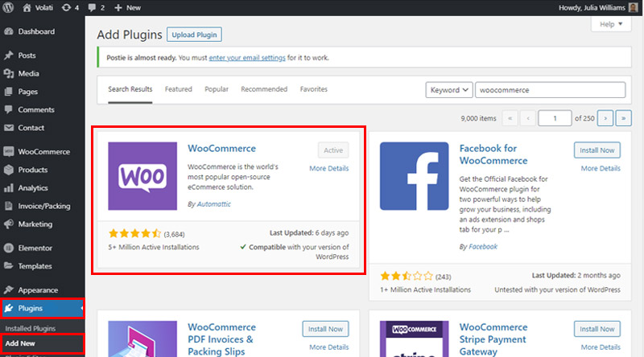
Task: Click the 5+ Million Active Installations text
Action: tap(154, 247)
